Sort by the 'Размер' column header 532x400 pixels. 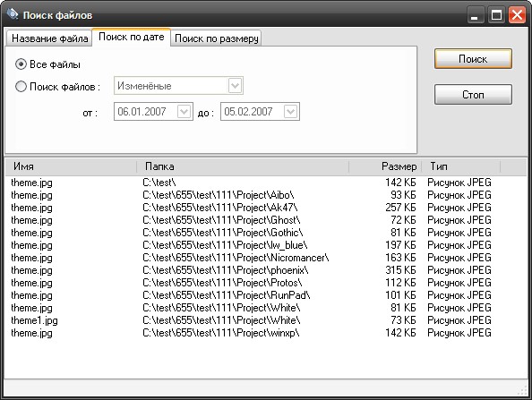pyautogui.click(x=385, y=166)
